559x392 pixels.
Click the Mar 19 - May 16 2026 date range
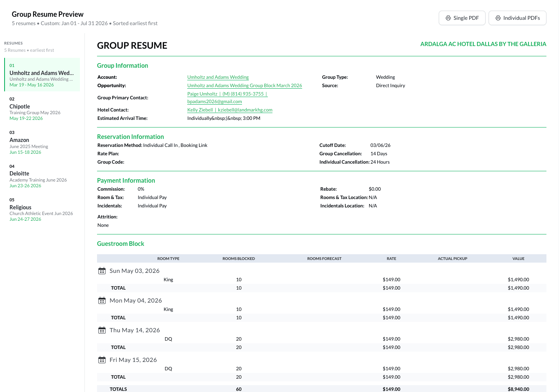click(x=32, y=85)
